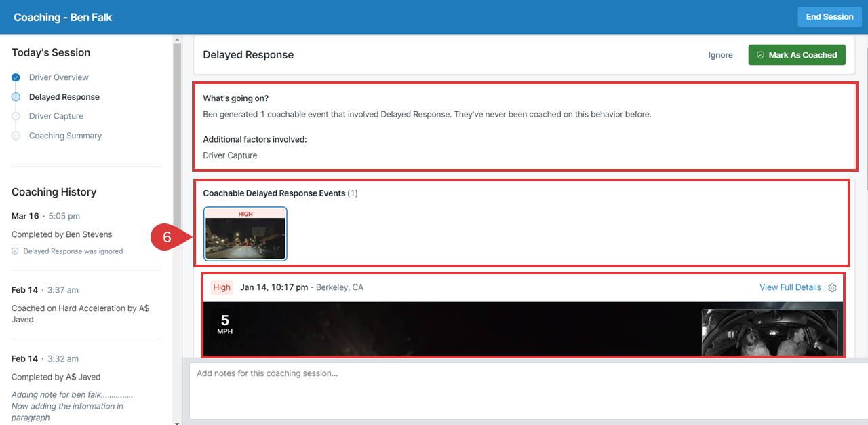
Task: Jump to Coaching Summary step
Action: point(65,136)
